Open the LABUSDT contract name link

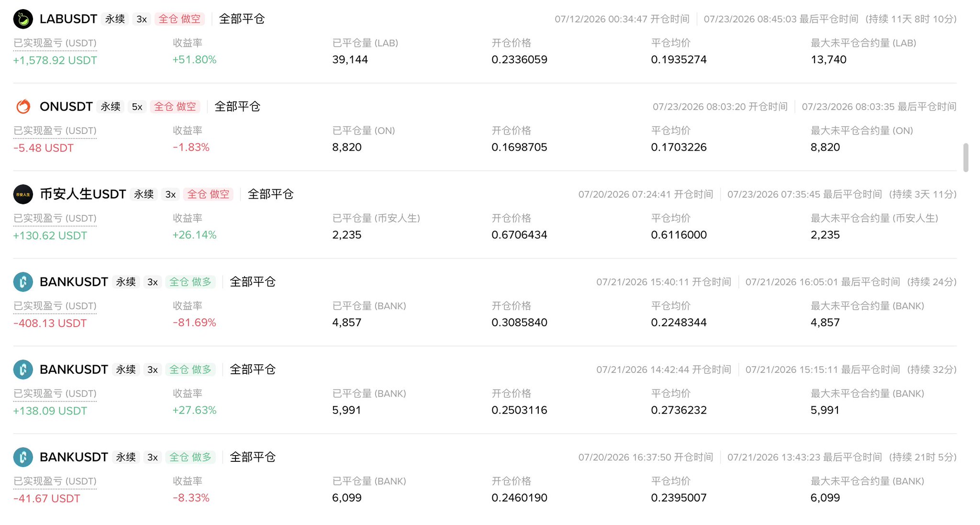[68, 19]
